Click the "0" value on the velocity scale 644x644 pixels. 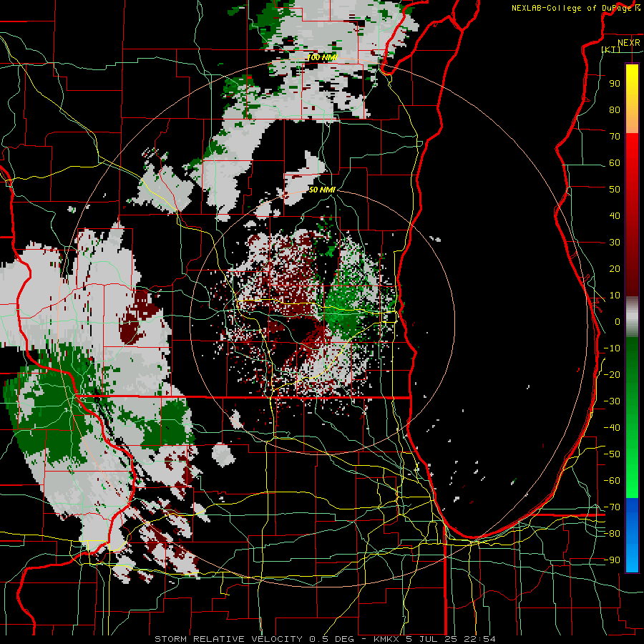point(618,322)
